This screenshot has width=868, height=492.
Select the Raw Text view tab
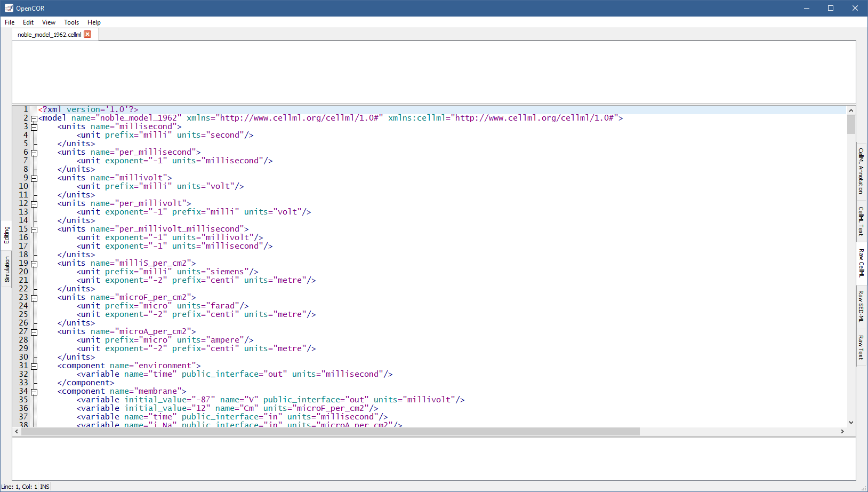(x=861, y=347)
